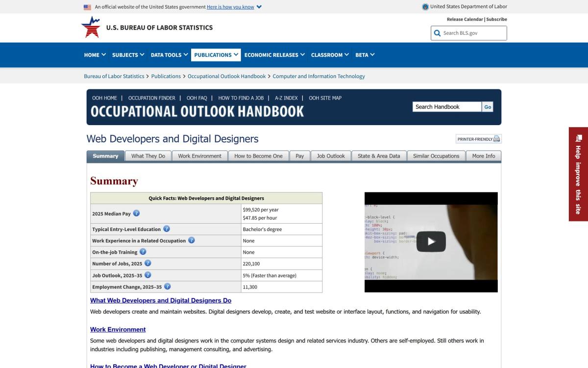Open the Help improve this site panel

[x=578, y=174]
